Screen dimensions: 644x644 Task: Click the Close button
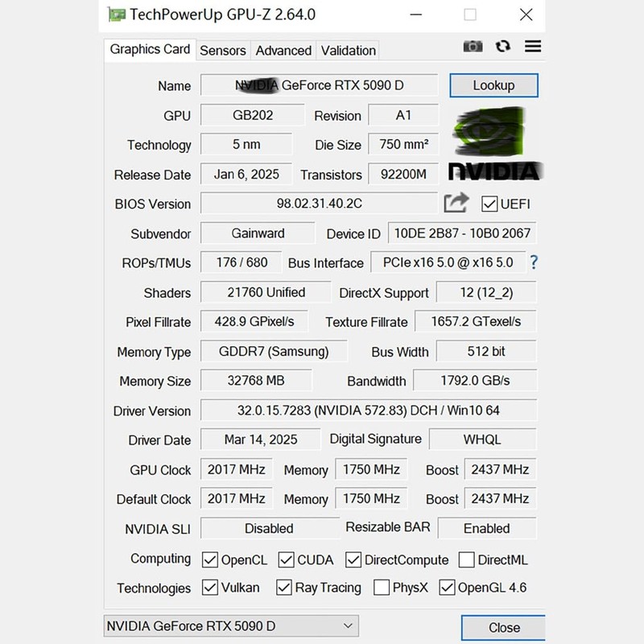pos(504,628)
